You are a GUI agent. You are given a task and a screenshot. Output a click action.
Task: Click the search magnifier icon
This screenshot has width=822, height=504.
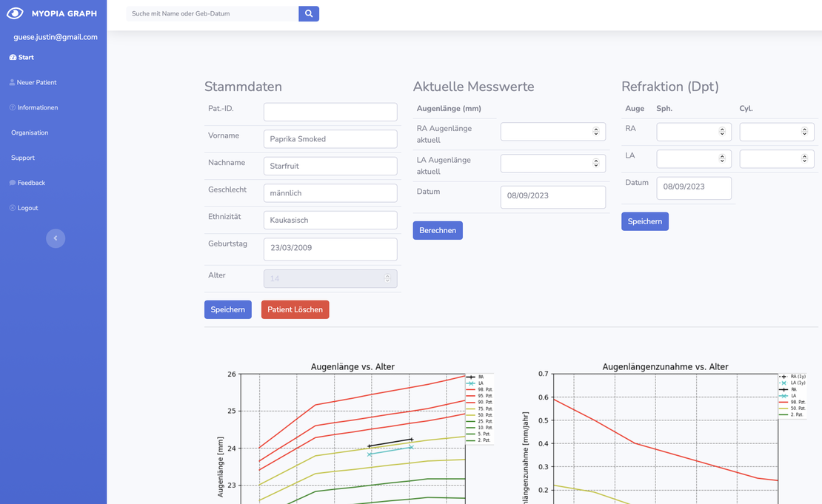pos(308,13)
